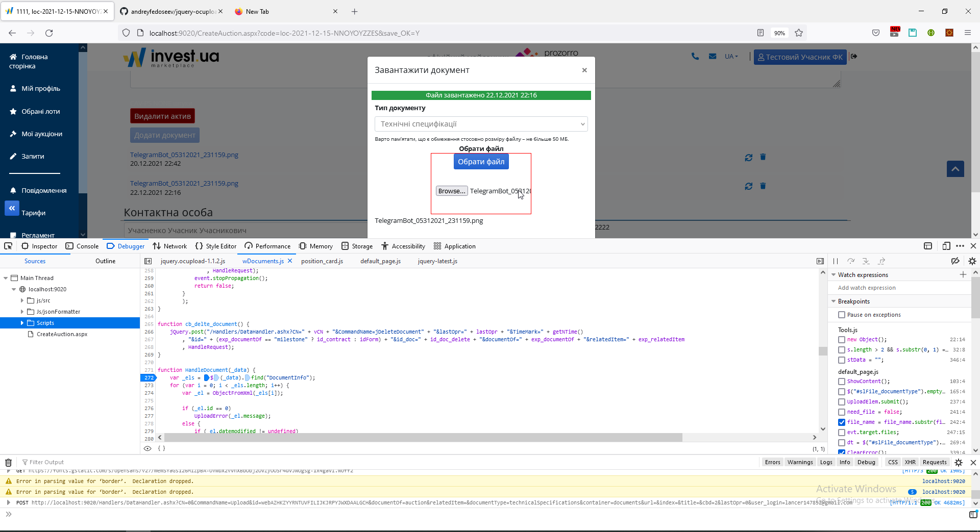
Task: Enable Pause on exceptions checkbox
Action: click(x=842, y=315)
